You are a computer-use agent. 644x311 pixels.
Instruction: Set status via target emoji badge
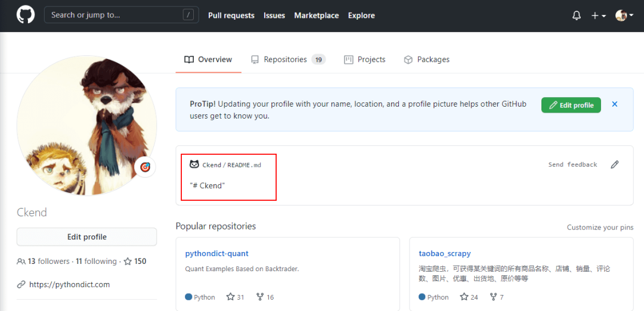(x=145, y=167)
